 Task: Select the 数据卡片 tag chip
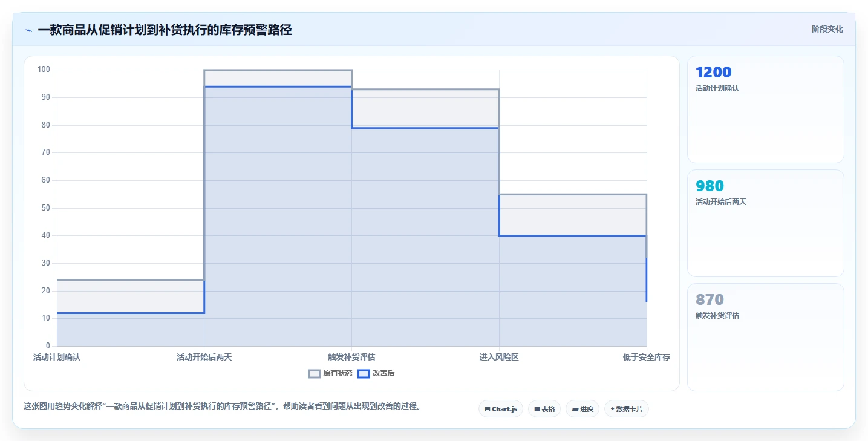pos(627,409)
